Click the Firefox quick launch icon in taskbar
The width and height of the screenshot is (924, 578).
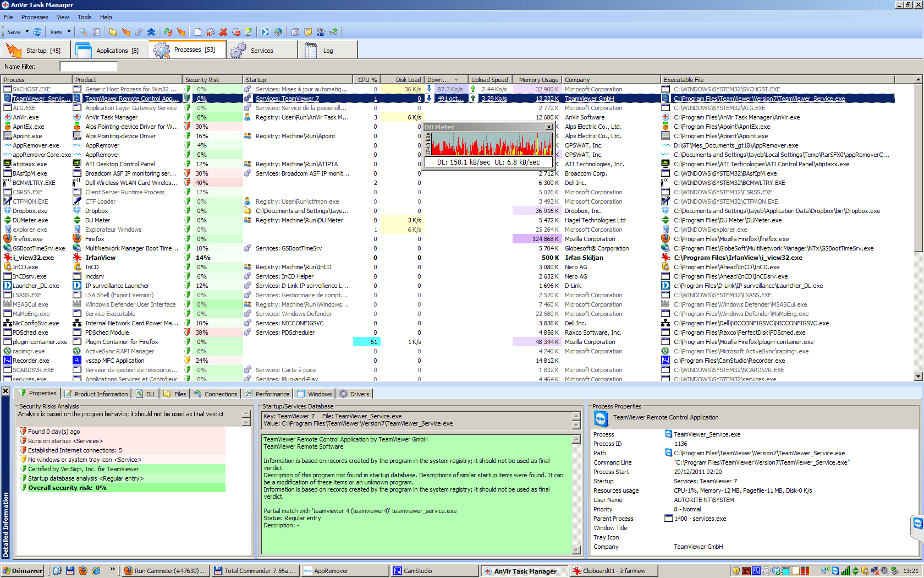[83, 571]
